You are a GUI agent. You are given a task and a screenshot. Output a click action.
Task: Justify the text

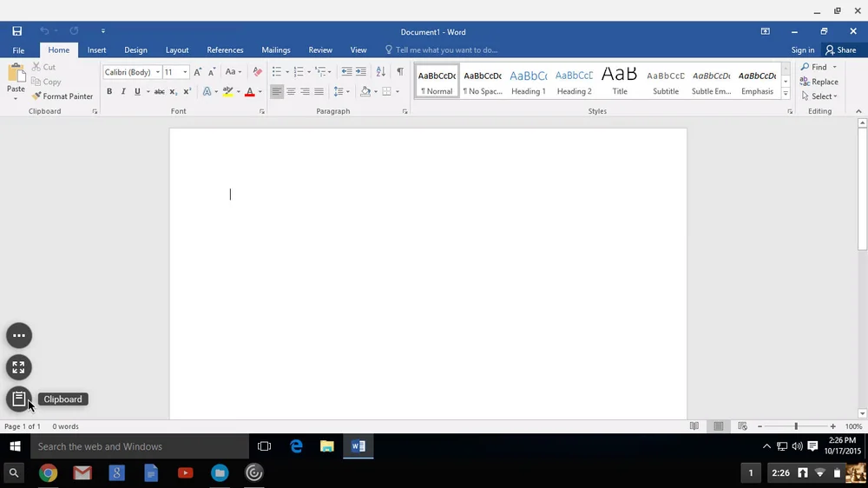pos(319,91)
